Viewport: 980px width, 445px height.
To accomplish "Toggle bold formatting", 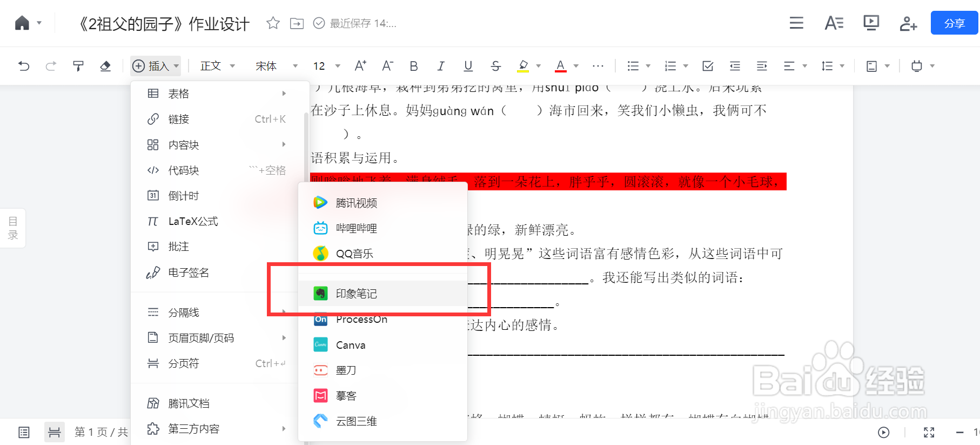I will [x=414, y=66].
